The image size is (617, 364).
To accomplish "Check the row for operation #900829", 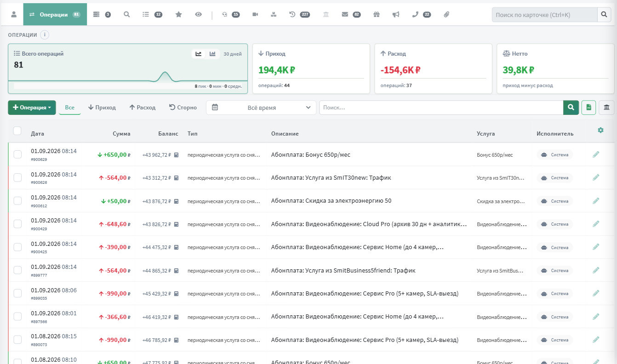I will click(x=17, y=154).
